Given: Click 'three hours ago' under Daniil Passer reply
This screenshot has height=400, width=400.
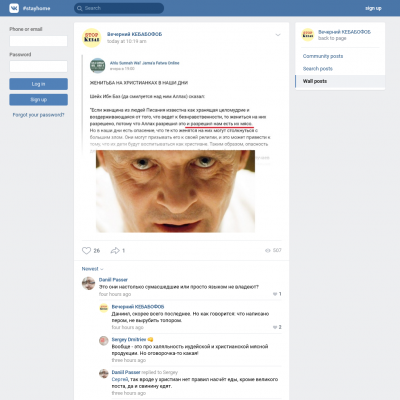Looking at the screenshot, I should click(129, 393).
